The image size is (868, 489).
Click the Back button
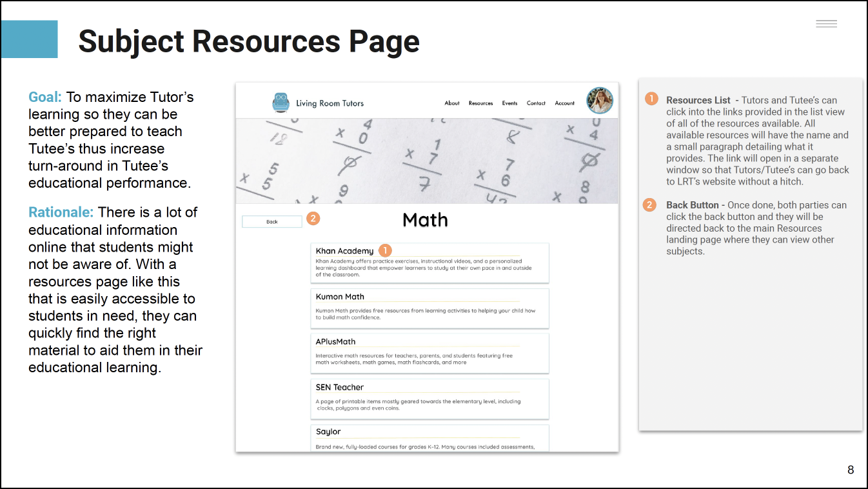[272, 221]
